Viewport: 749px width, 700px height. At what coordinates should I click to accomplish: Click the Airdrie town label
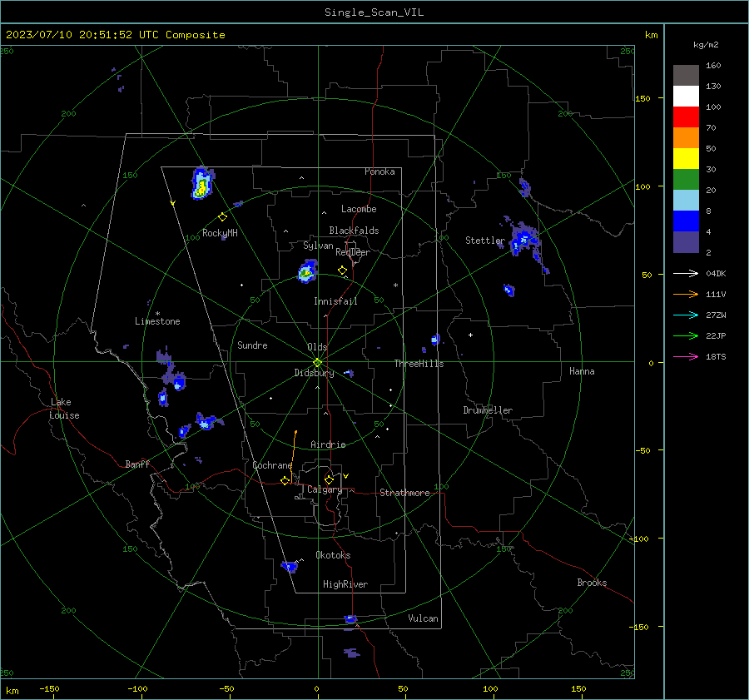point(328,444)
